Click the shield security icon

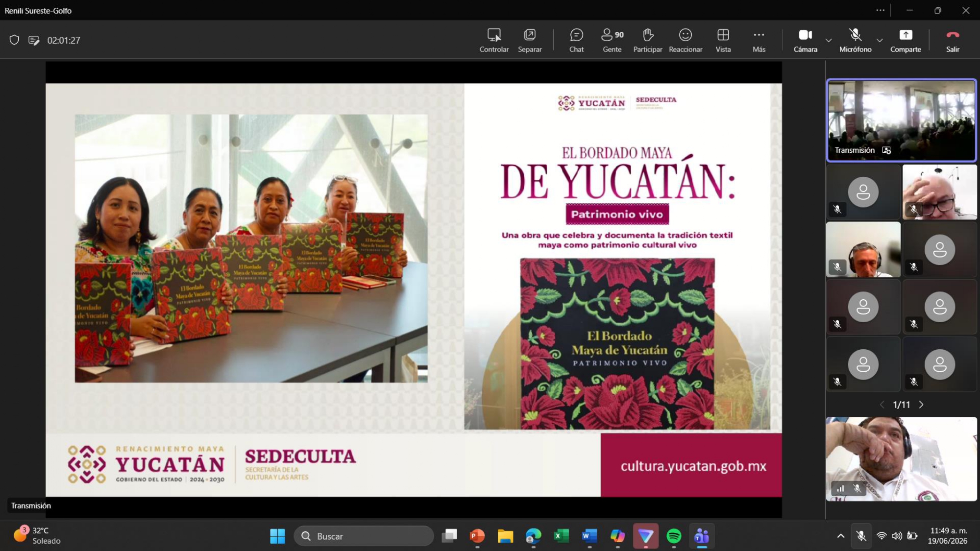click(x=14, y=40)
